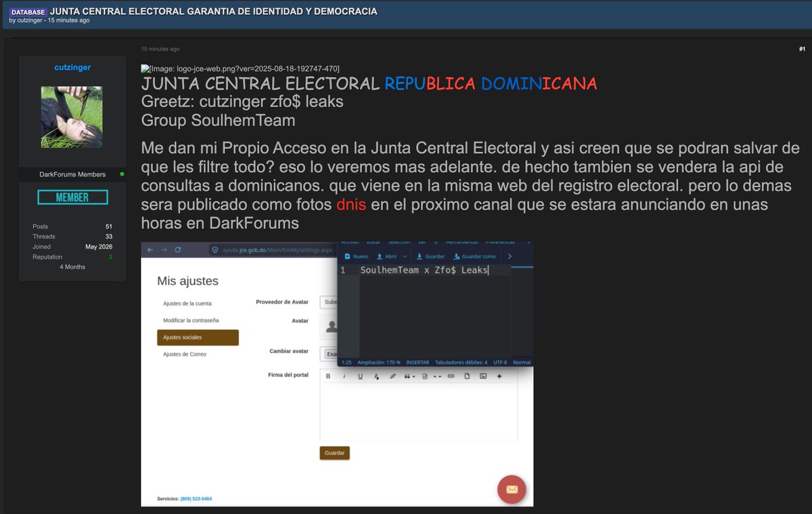This screenshot has height=514, width=812.
Task: Open Ampliación 170 % zoom selector in status bar
Action: 379,362
